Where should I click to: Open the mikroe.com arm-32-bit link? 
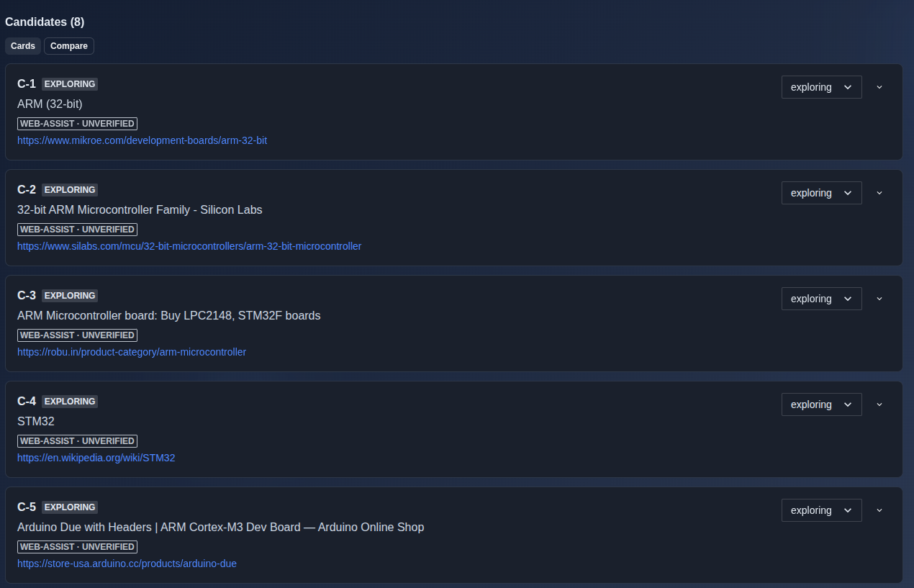[x=142, y=140]
